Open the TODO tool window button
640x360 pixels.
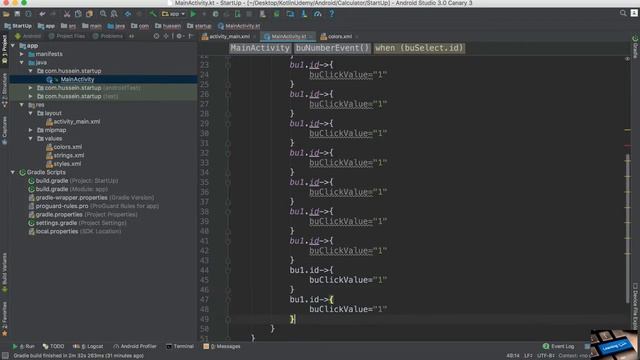(x=53, y=347)
